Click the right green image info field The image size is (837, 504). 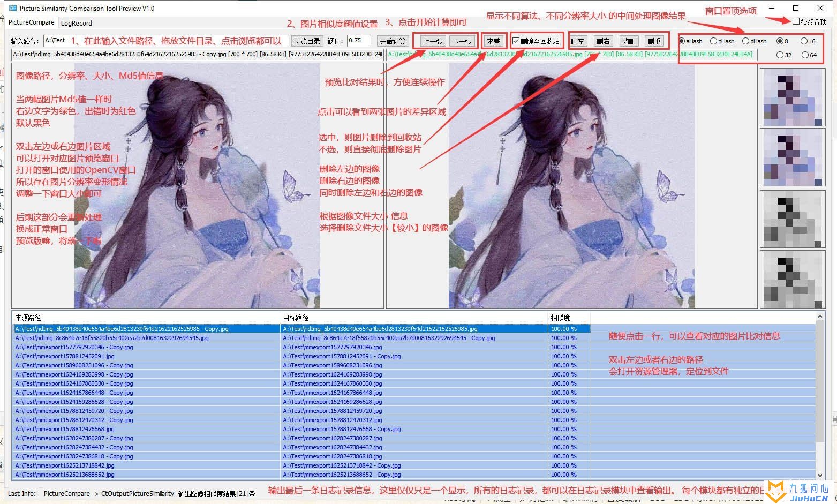tap(571, 54)
